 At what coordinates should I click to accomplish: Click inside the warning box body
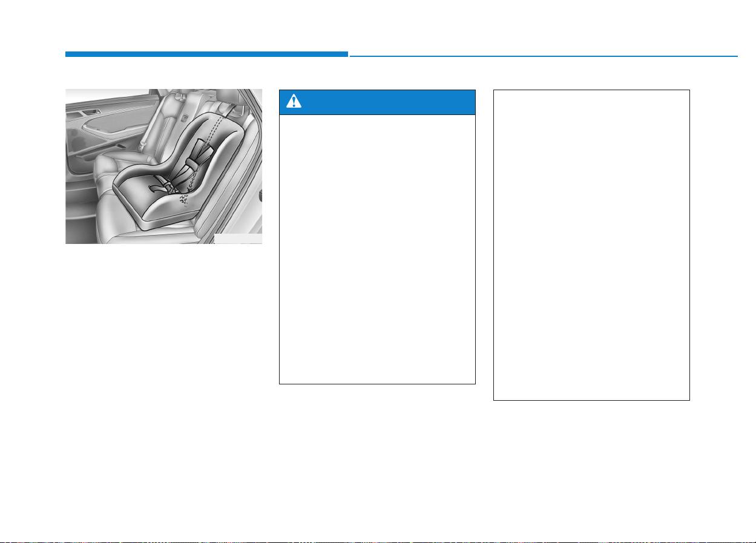point(377,249)
